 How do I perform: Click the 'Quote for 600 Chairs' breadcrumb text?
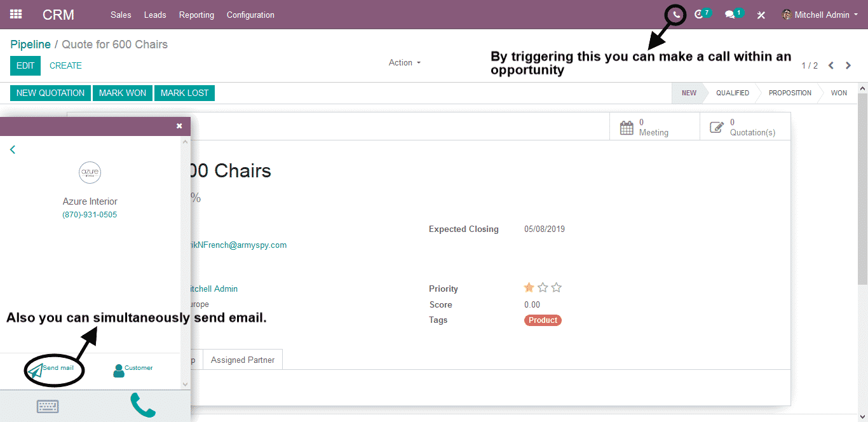pyautogui.click(x=115, y=44)
